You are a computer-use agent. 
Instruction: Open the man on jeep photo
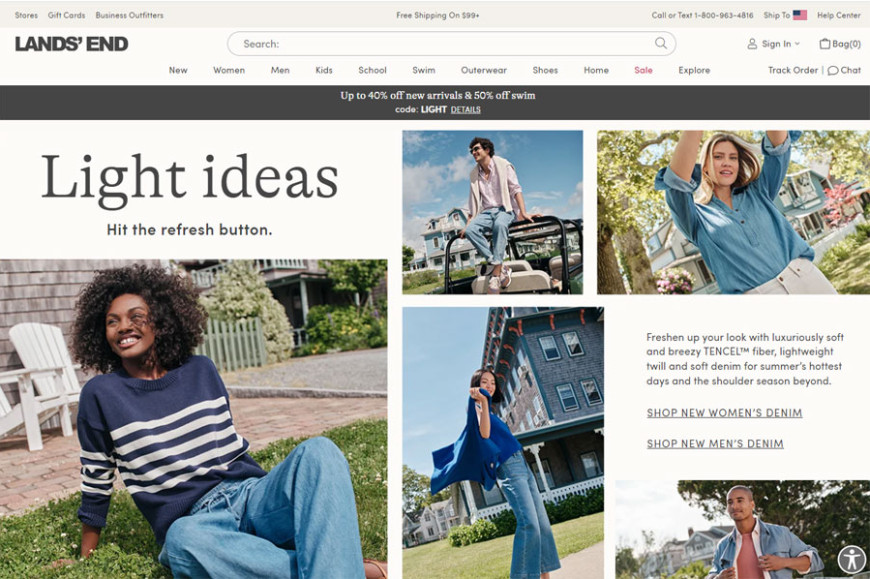coord(493,212)
